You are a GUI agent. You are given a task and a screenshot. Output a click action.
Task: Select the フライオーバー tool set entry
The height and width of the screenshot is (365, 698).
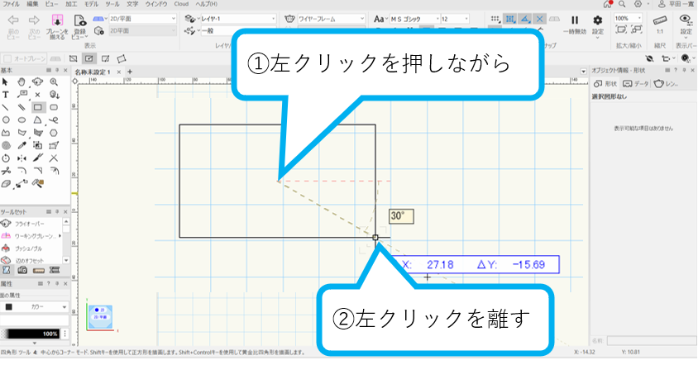[x=29, y=223]
